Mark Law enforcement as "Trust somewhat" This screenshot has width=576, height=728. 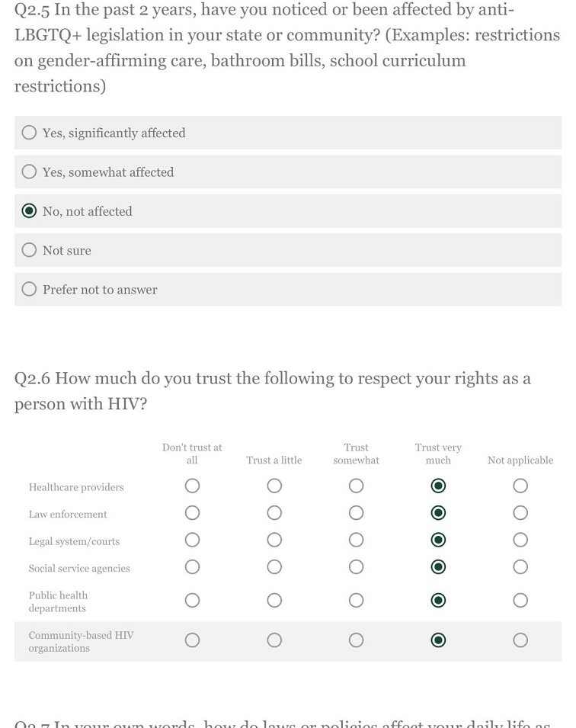[x=356, y=512]
